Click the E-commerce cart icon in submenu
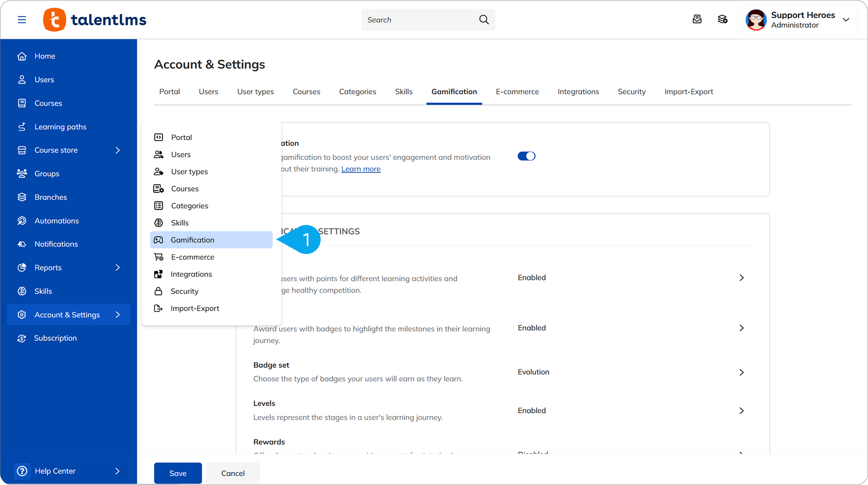Image resolution: width=868 pixels, height=485 pixels. (x=158, y=257)
